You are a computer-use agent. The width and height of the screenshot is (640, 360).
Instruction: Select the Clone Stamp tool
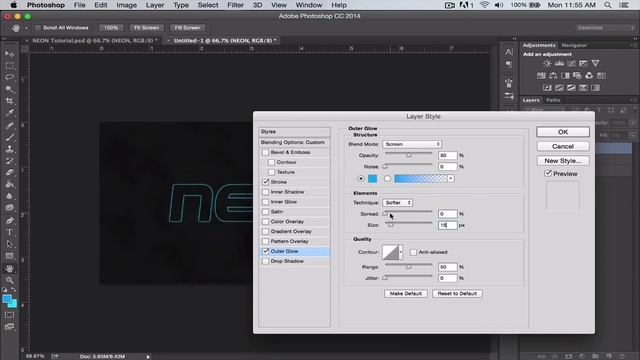tap(9, 149)
